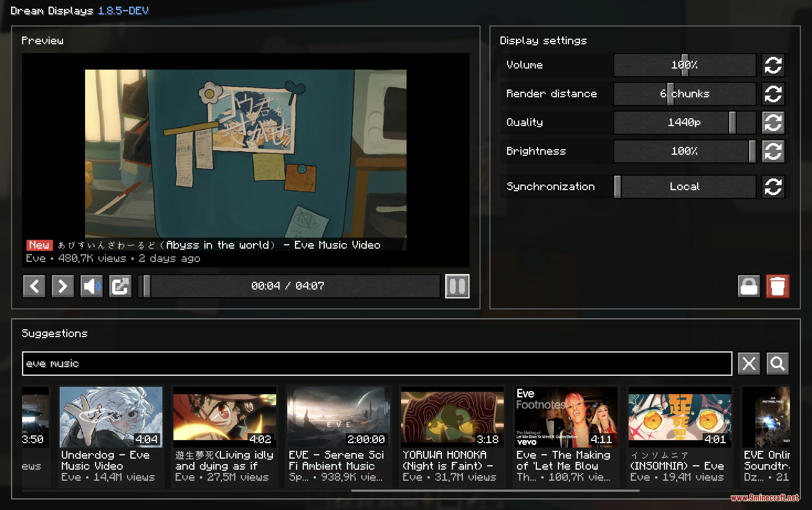The width and height of the screenshot is (812, 510).
Task: Toggle the Synchronization Local slider
Action: coord(684,186)
